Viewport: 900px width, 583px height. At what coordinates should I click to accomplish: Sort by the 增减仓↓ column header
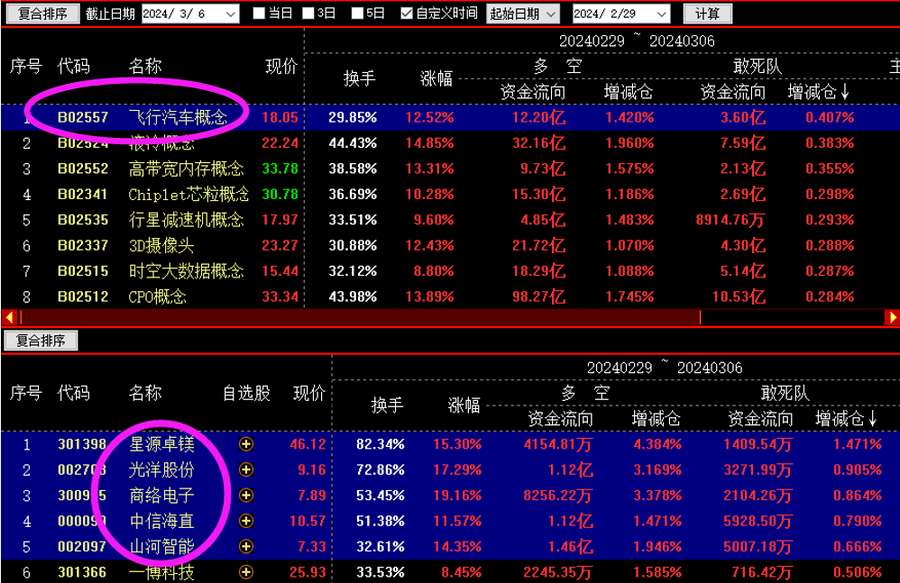coord(818,90)
